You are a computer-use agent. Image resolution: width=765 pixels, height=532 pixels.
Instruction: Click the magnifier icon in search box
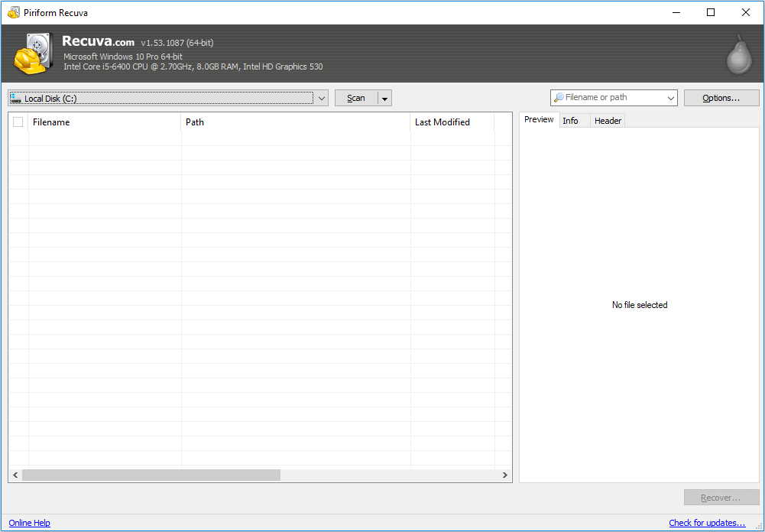[x=559, y=97]
